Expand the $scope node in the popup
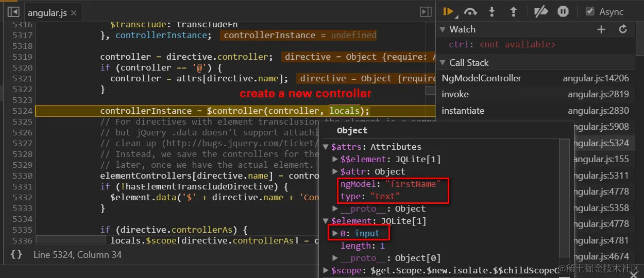644x278 pixels. point(326,270)
